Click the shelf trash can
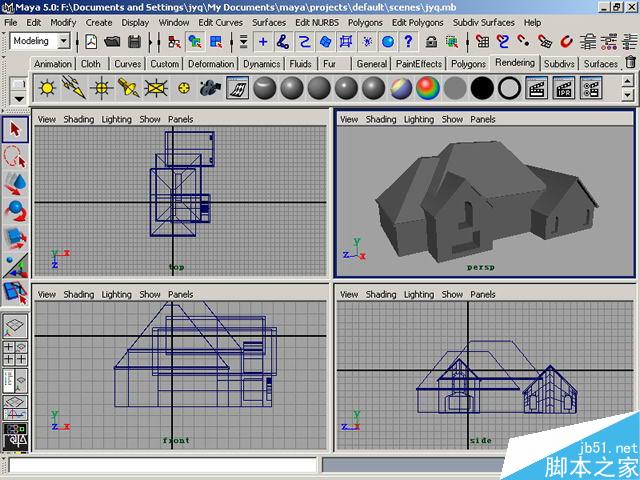This screenshot has height=480, width=640. 630,62
